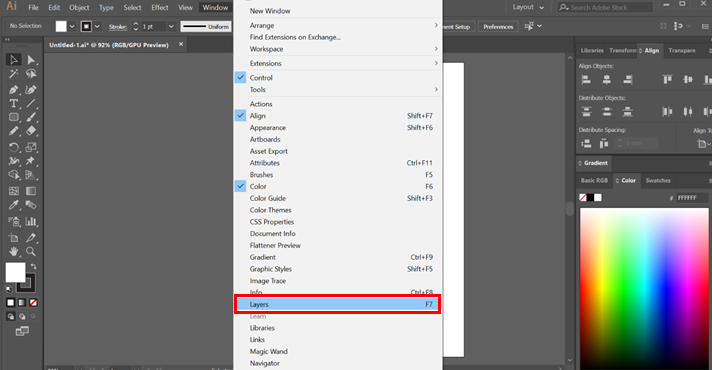Expand the Arrange submenu

[337, 25]
